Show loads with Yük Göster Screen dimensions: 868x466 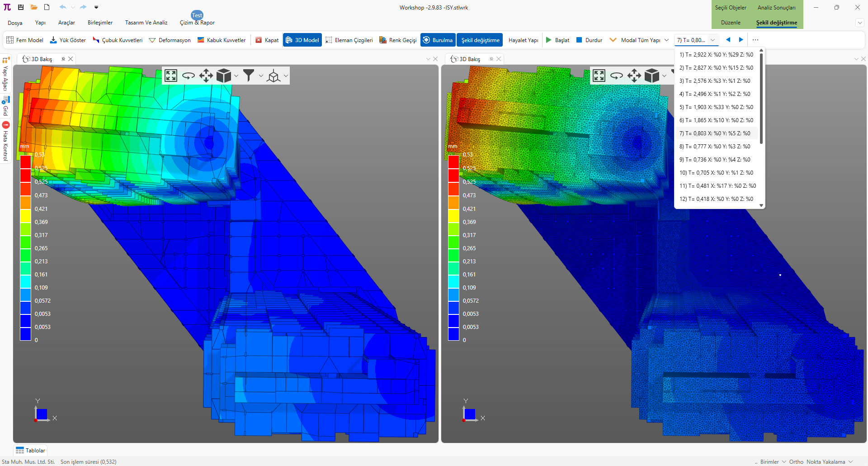pos(68,40)
